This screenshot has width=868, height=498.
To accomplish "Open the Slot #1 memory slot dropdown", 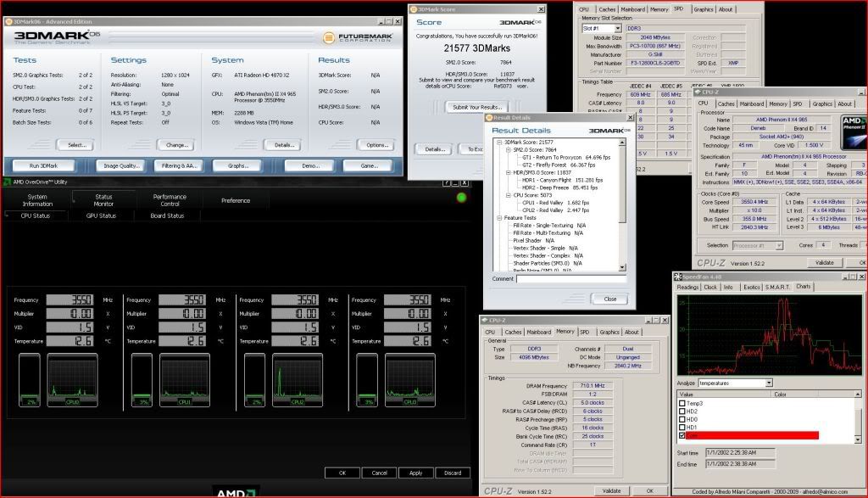I will 616,28.
